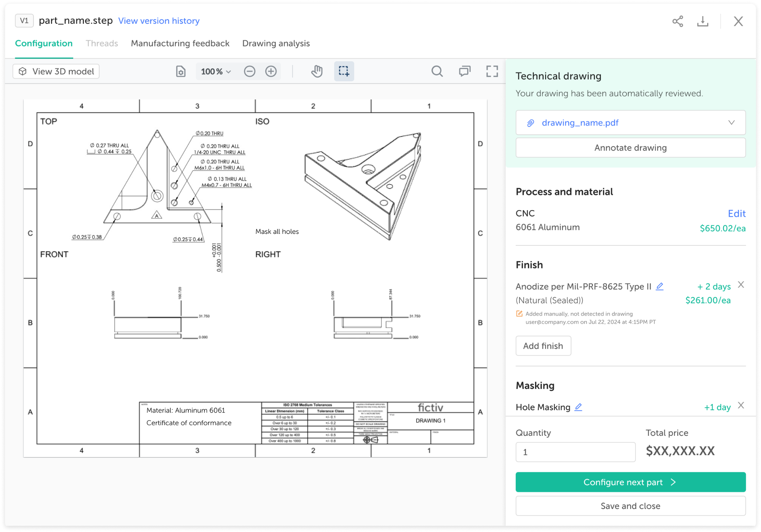Click 'Material: Aluminum 6061' title block text

(x=186, y=410)
